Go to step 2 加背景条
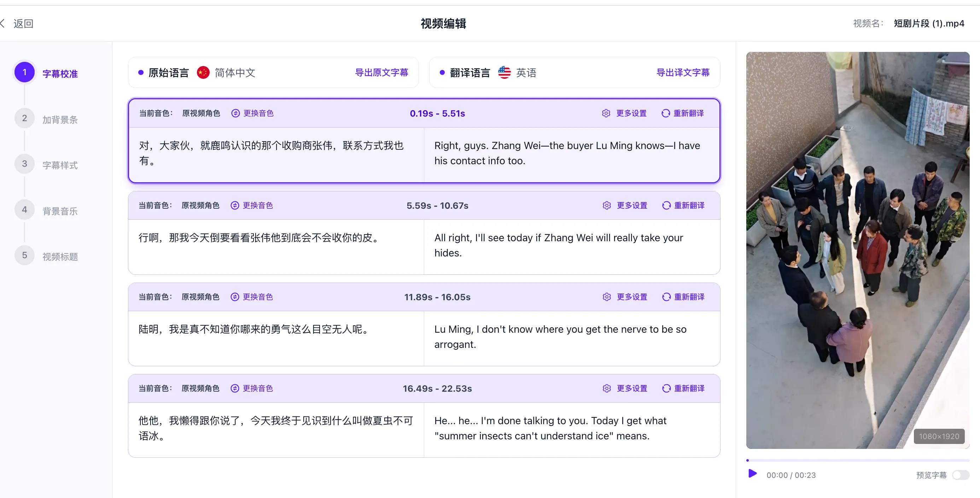Viewport: 980px width, 498px height. (x=60, y=120)
